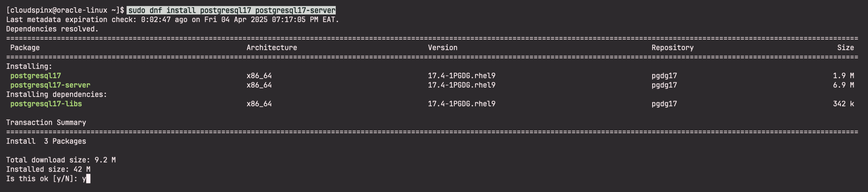This screenshot has height=192, width=868.
Task: Click the Transaction Summary heading
Action: click(x=46, y=122)
